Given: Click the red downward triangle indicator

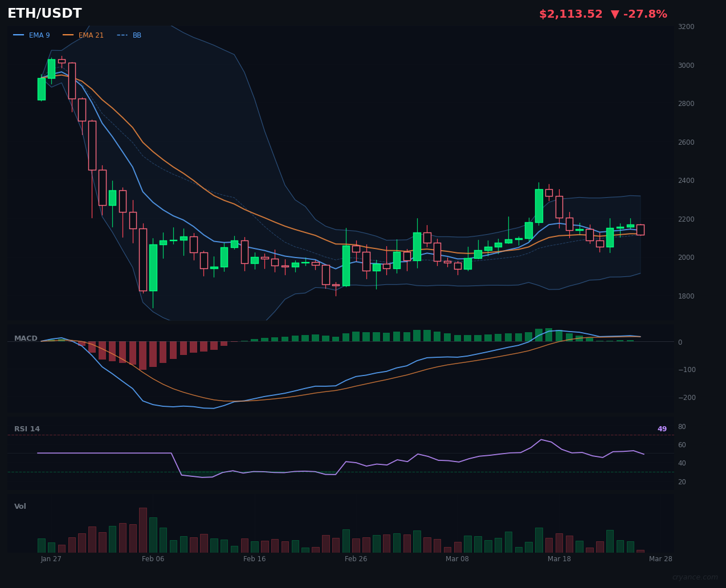Looking at the screenshot, I should pyautogui.click(x=616, y=14).
